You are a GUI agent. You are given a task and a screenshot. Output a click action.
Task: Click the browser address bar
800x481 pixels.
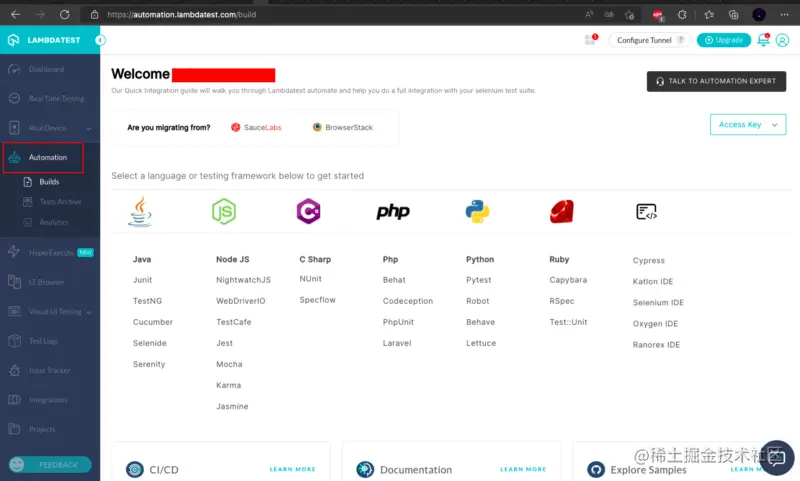[332, 15]
